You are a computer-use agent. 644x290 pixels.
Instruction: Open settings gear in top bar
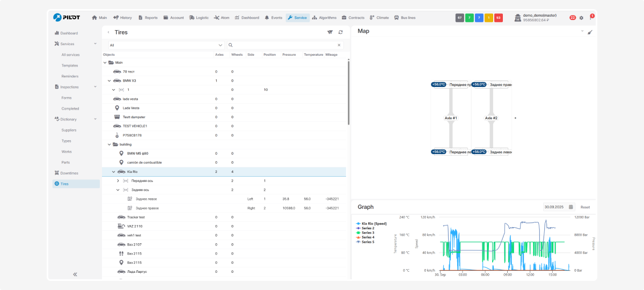(581, 18)
